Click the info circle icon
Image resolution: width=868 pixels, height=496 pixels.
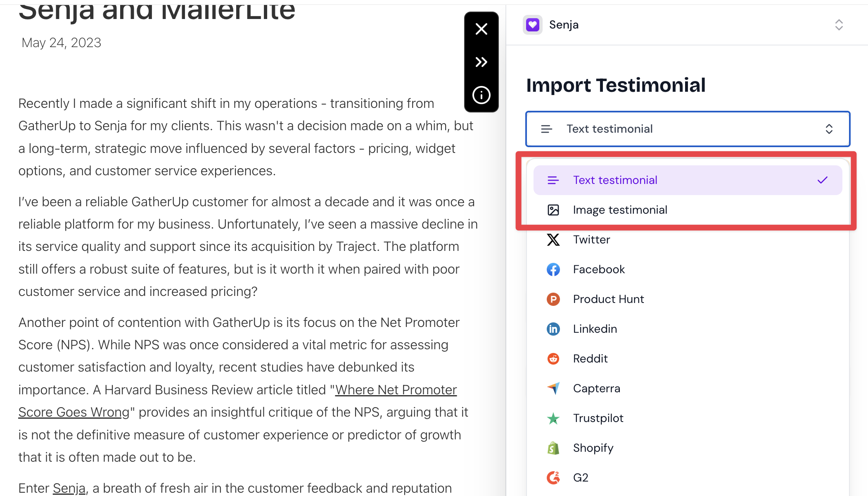pyautogui.click(x=481, y=95)
